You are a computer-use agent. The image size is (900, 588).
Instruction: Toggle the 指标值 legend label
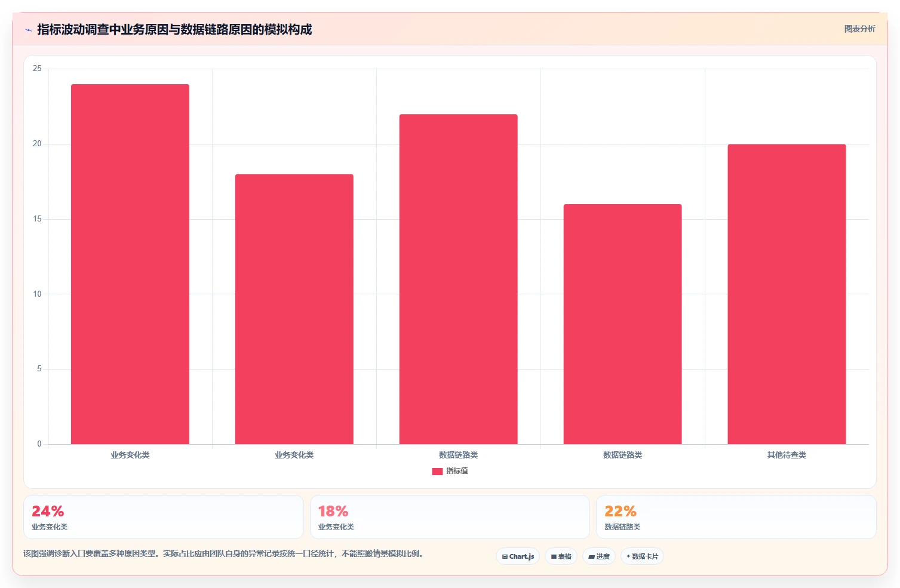(457, 471)
